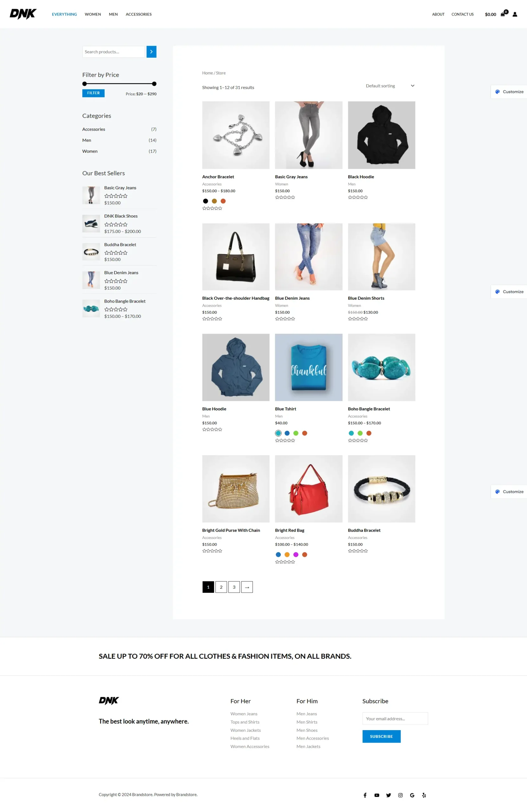The height and width of the screenshot is (812, 527).
Task: Open the Facebook footer icon
Action: 365,795
